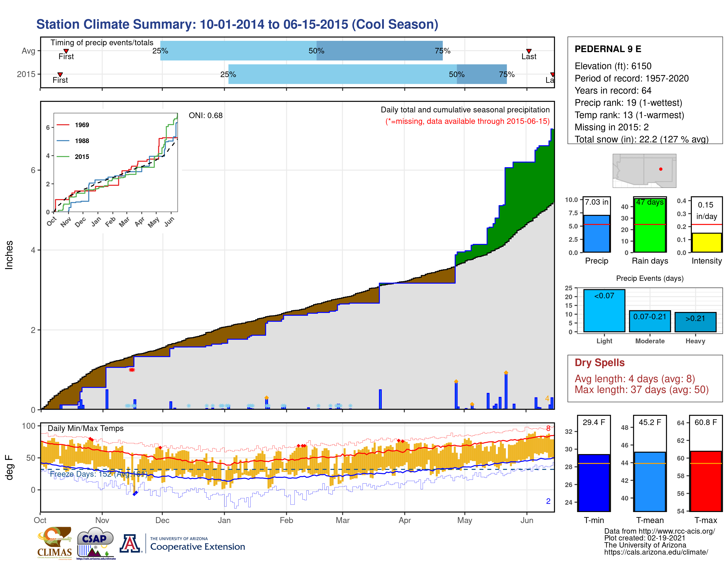
Task: Click the red T-max 60.8 F bar
Action: (x=706, y=481)
